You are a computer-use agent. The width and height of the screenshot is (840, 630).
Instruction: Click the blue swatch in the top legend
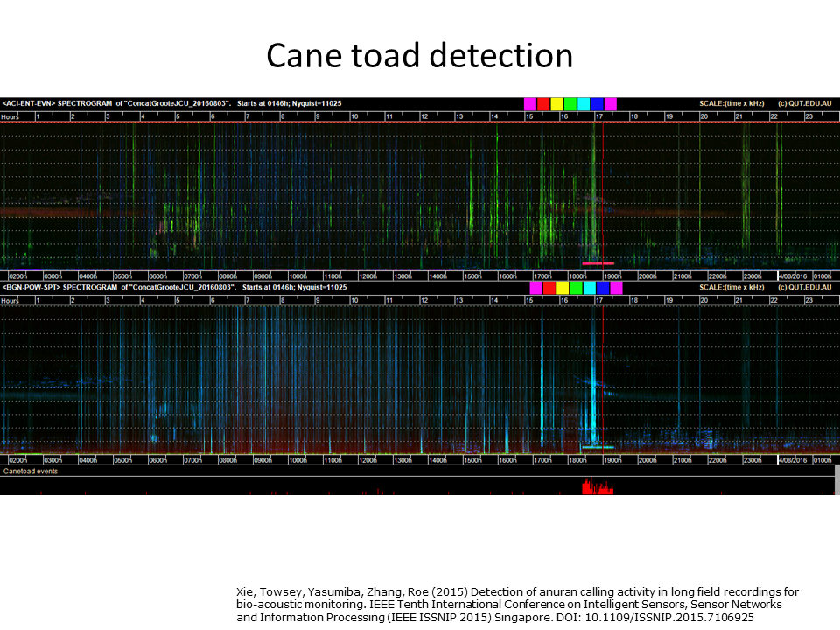coord(598,104)
